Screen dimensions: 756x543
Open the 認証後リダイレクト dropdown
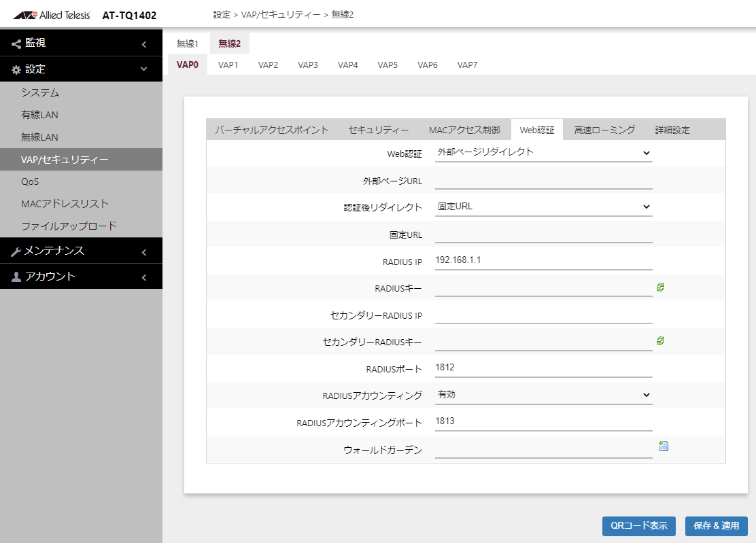click(543, 207)
